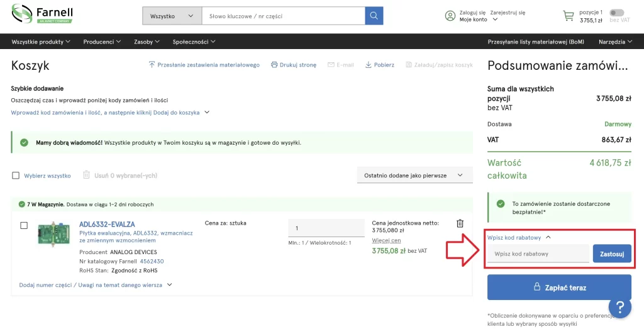This screenshot has height=329, width=644.
Task: Toggle the bez VAT switch
Action: pos(616,13)
